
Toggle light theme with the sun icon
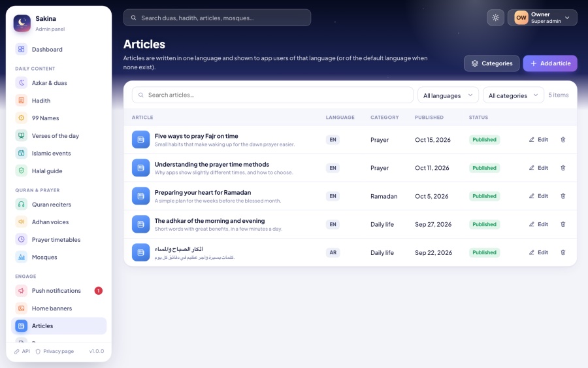coord(495,18)
